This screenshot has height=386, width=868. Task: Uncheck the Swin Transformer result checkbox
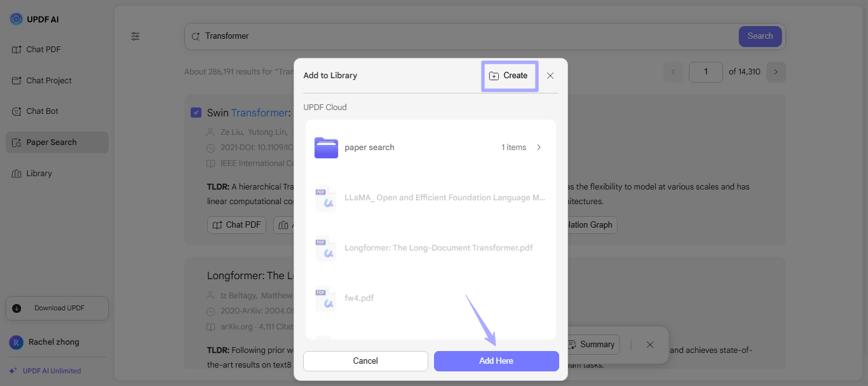click(196, 113)
